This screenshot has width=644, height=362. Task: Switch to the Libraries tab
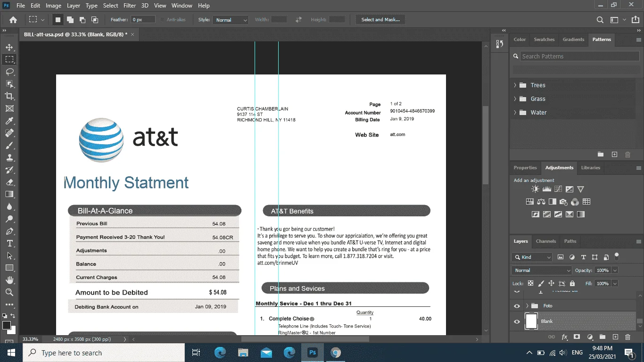591,168
